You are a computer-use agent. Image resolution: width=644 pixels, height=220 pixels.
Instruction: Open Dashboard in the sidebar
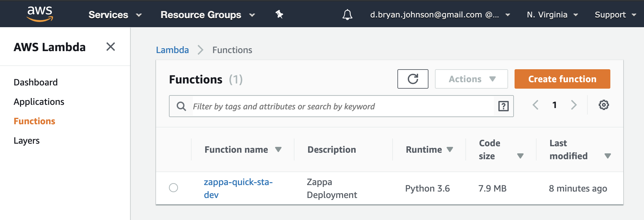(x=36, y=82)
